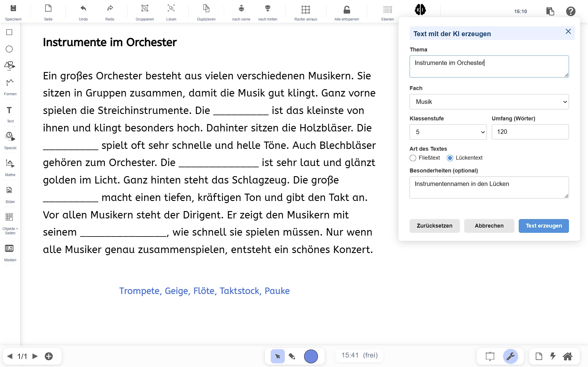Screen dimensions: 588x367
Task: Undo the last action
Action: pyautogui.click(x=83, y=12)
